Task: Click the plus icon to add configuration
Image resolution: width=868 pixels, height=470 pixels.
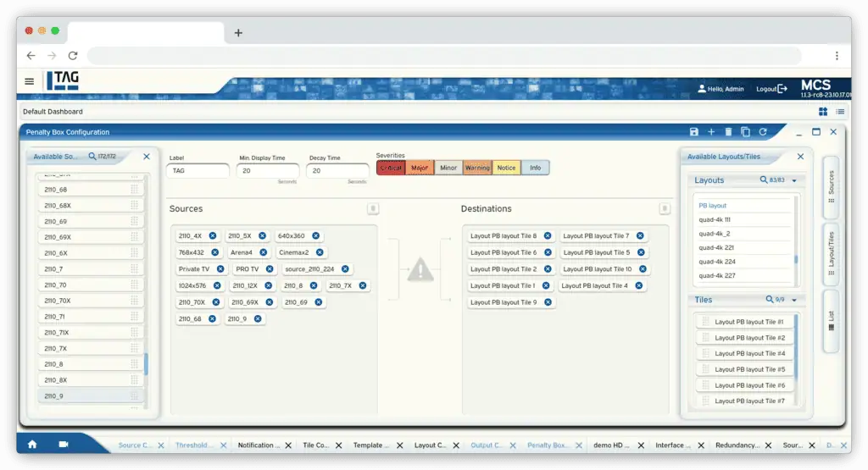Action: click(x=711, y=132)
